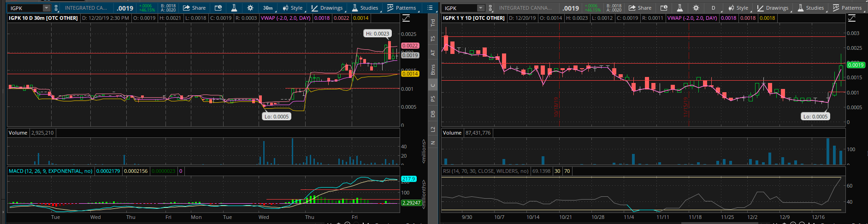Click flask icon on left chart toolbar

(x=234, y=8)
